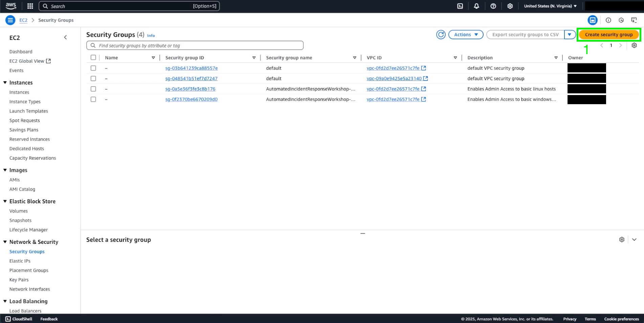Click the CloudShell icon in the footer

[x=8, y=319]
